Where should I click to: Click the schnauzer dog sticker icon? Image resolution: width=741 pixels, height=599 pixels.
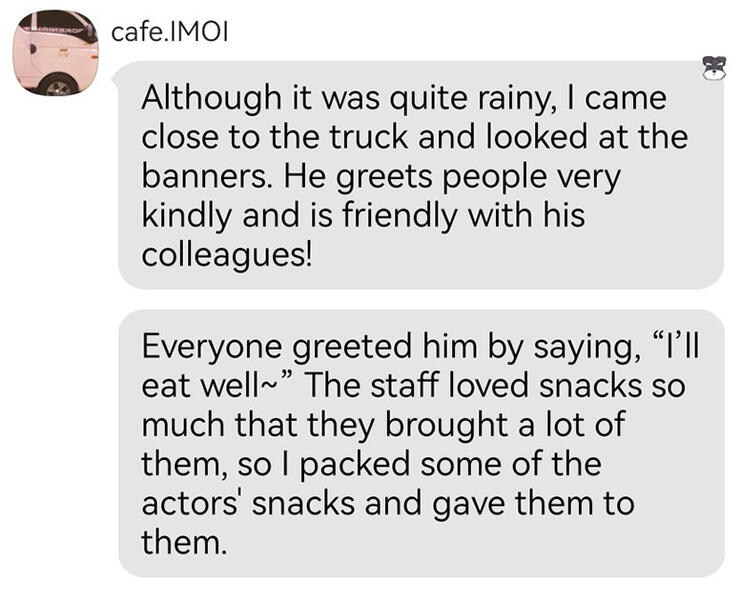coord(713,68)
